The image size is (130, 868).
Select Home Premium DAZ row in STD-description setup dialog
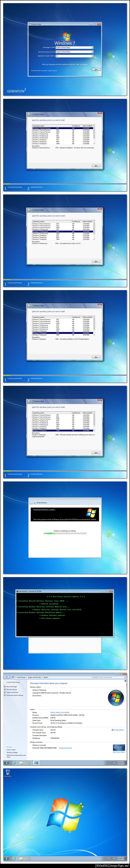tap(62, 130)
